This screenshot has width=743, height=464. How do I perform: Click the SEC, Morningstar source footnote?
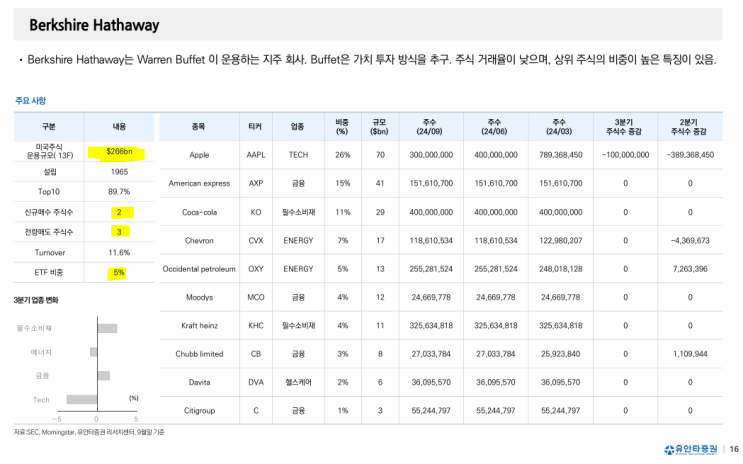pos(89,432)
